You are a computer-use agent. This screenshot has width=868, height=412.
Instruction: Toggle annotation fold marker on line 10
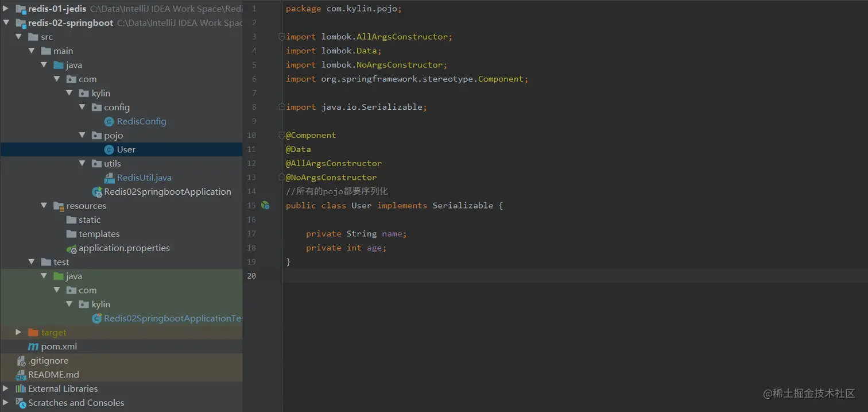coord(282,135)
